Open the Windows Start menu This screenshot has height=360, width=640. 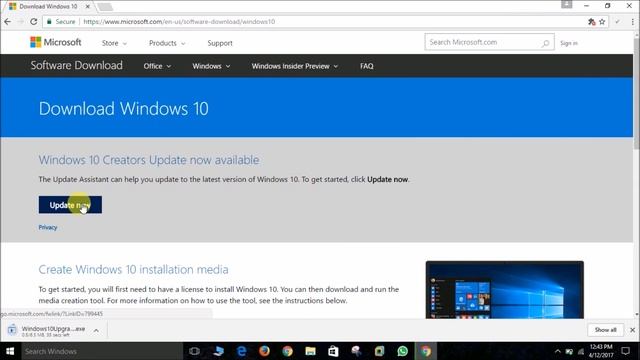10,351
